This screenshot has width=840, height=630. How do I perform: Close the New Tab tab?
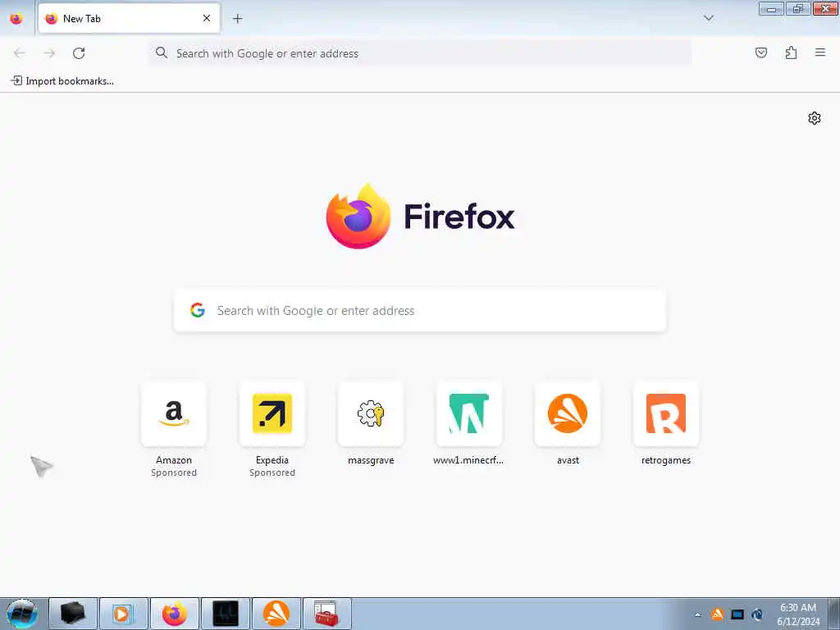(206, 19)
